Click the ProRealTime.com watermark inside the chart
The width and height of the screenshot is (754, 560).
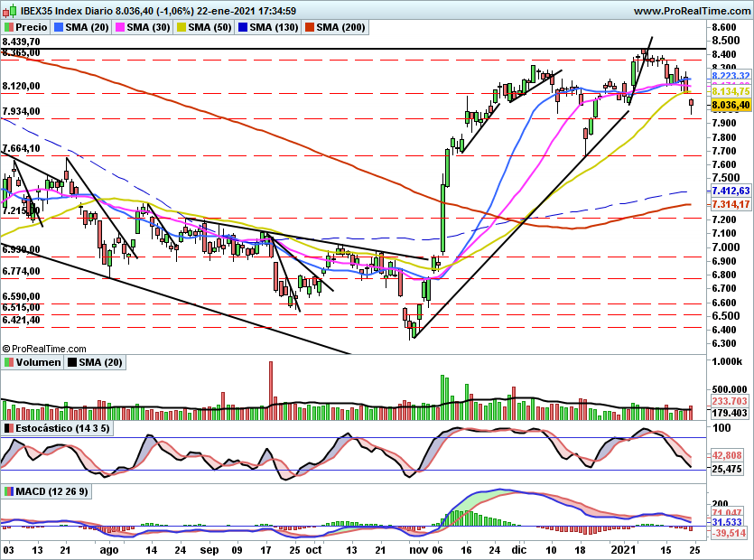(x=43, y=347)
